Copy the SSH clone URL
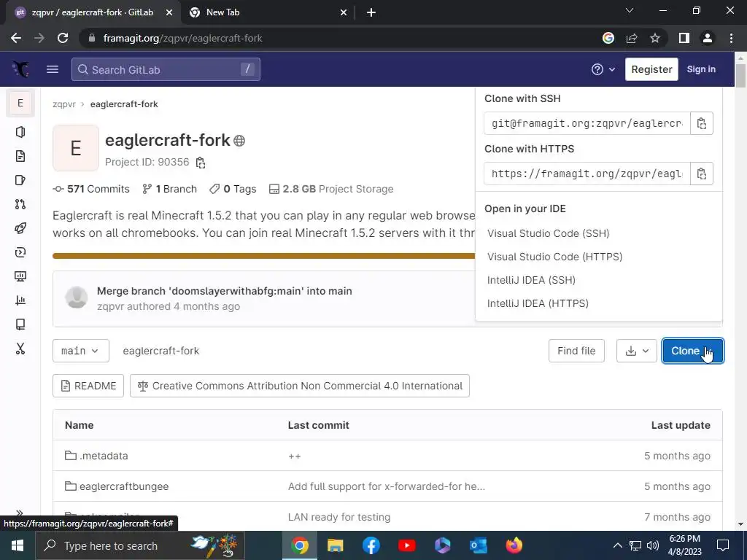 [701, 123]
